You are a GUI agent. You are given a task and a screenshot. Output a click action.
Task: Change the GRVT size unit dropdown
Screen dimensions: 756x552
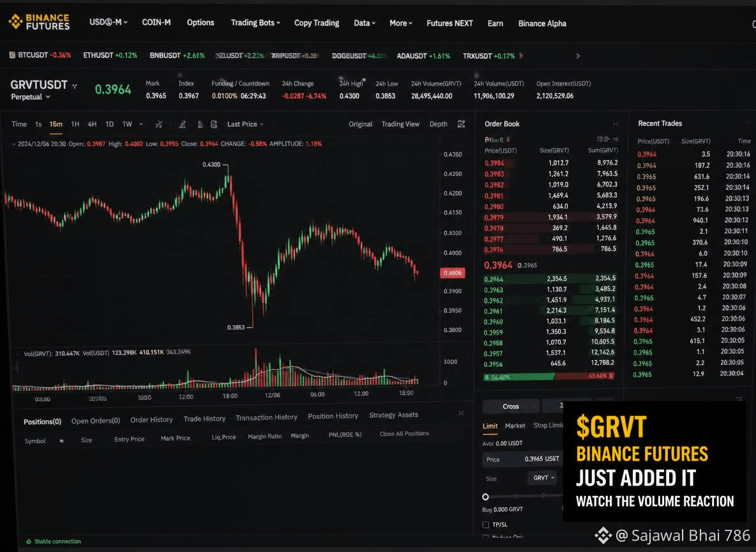tap(543, 478)
